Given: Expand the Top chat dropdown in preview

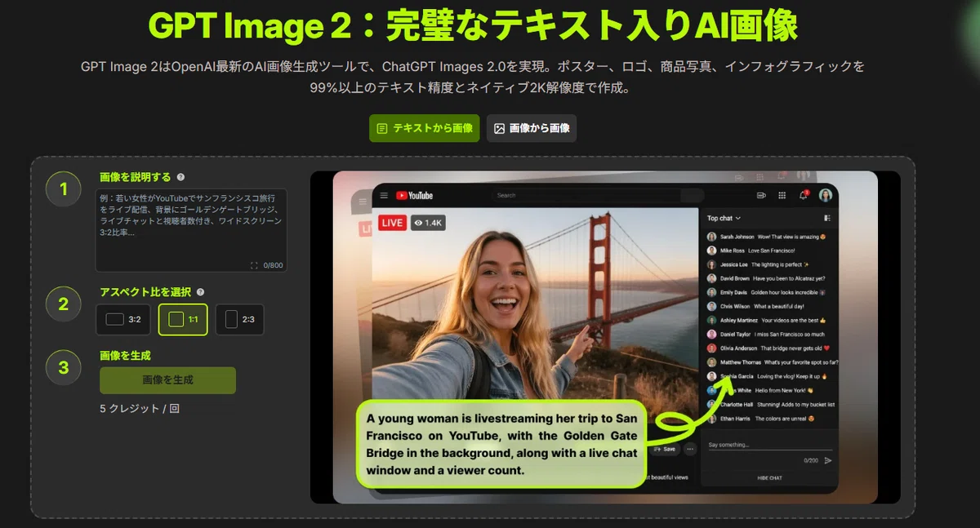Looking at the screenshot, I should pos(724,218).
